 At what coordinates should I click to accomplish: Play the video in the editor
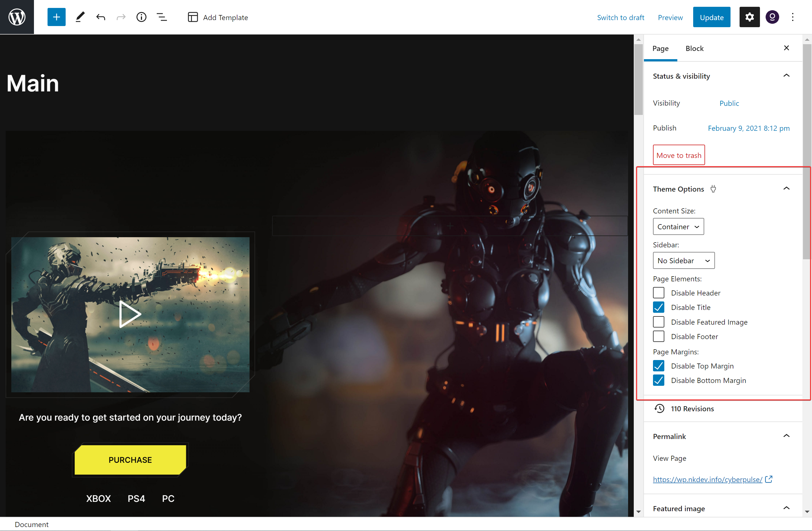[130, 314]
